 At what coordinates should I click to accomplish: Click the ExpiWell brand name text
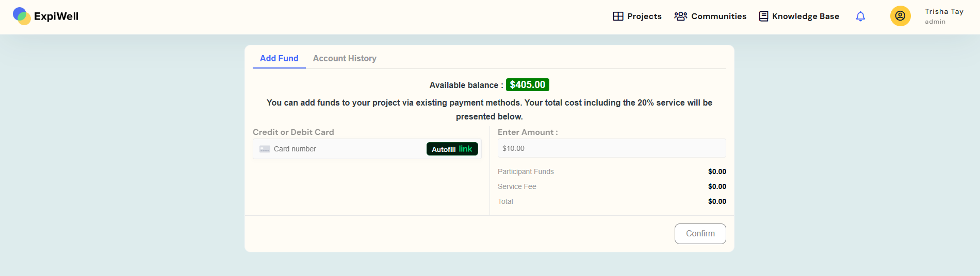point(56,16)
